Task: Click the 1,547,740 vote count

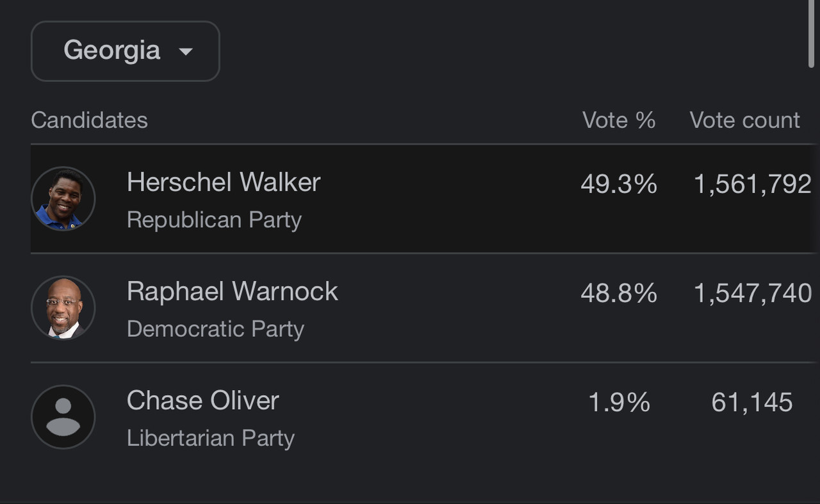Action: [753, 293]
